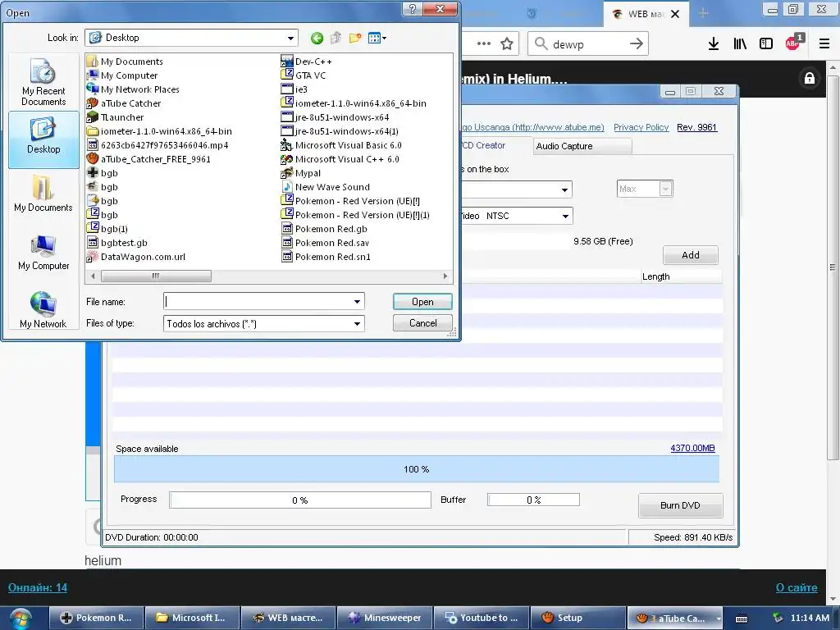This screenshot has width=840, height=630.
Task: Toggle the browser sidebar icon
Action: pyautogui.click(x=766, y=44)
